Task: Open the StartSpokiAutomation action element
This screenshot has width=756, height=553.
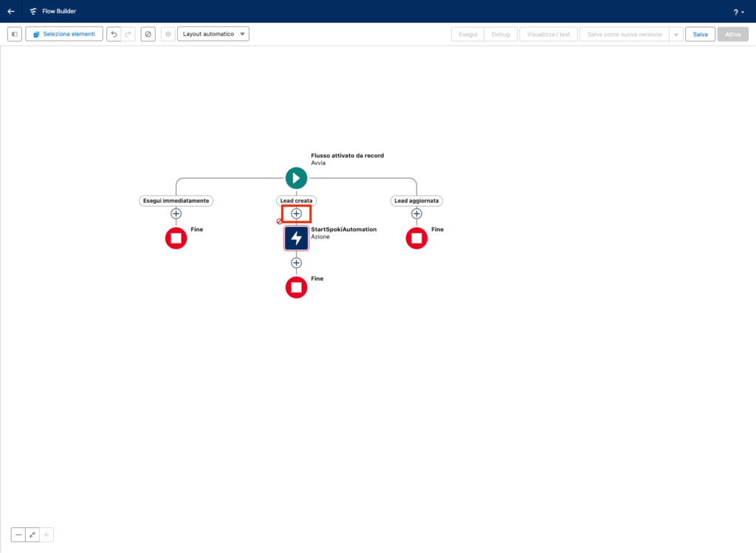Action: (x=296, y=238)
